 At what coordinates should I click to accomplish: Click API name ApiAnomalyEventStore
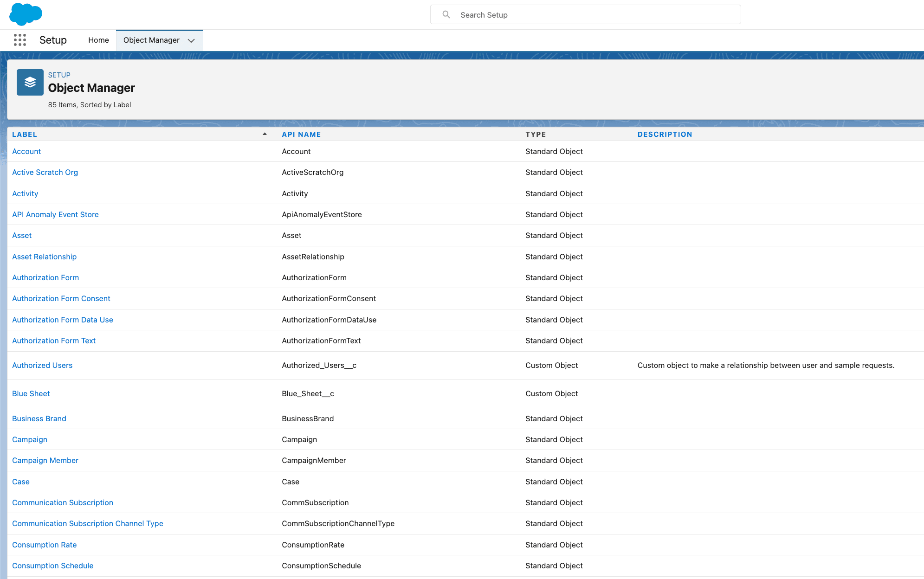coord(322,214)
